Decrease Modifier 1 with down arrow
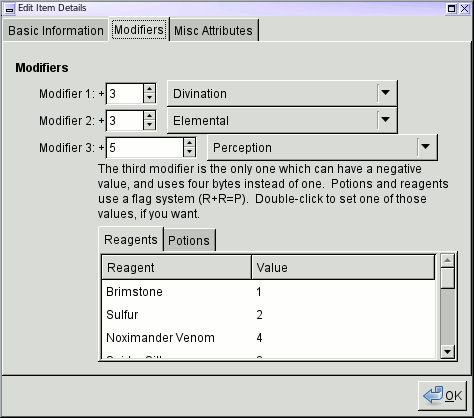 click(x=150, y=98)
